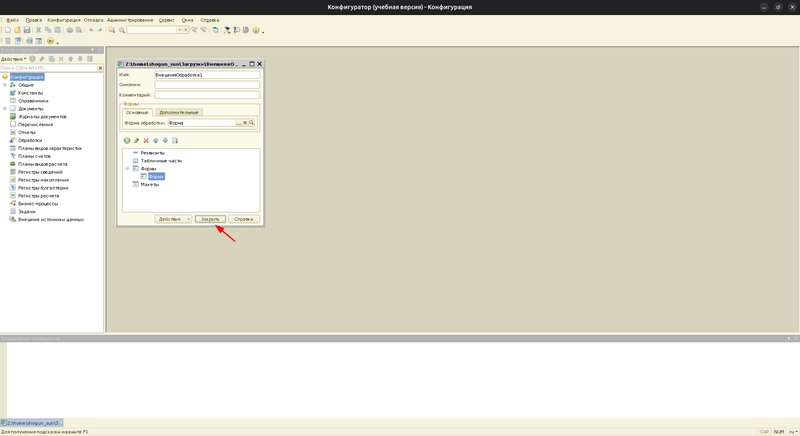Screen dimensions: 800x436
Task: Expand the Документы tree node
Action: pyautogui.click(x=5, y=109)
